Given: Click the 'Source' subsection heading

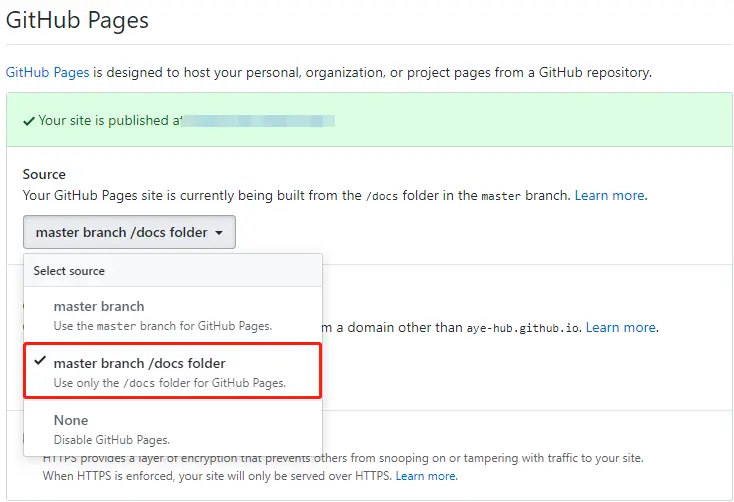Looking at the screenshot, I should coord(44,174).
